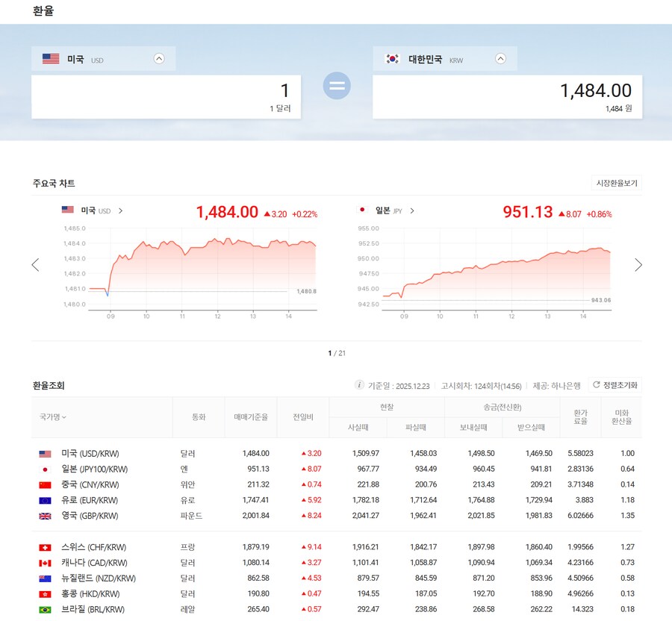
Task: Collapse the KRW selector with its chevron
Action: (500, 58)
